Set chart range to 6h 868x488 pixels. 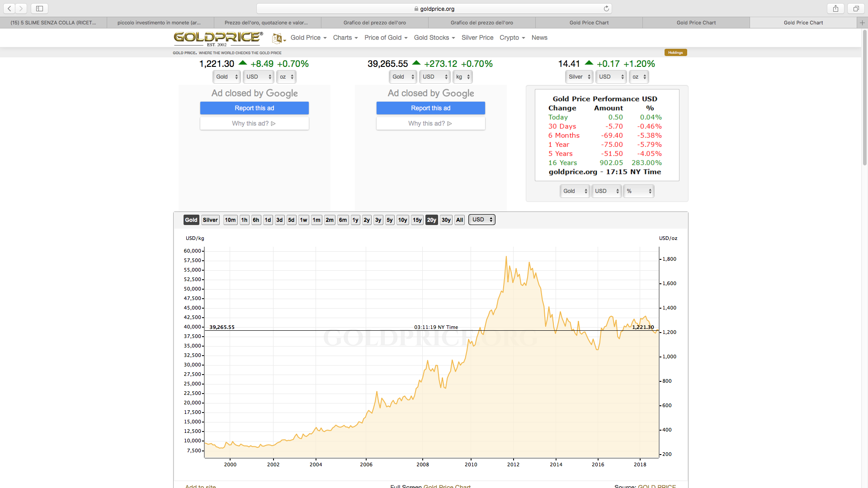pyautogui.click(x=256, y=220)
